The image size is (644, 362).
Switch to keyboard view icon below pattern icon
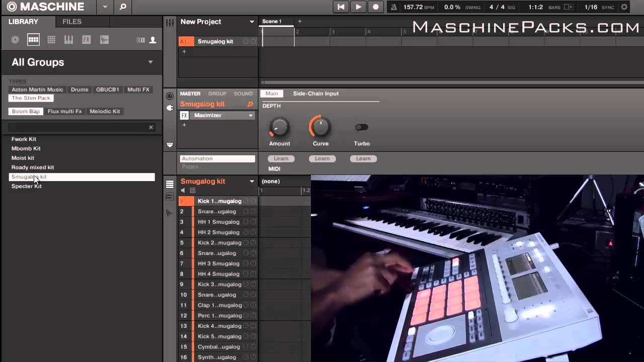170,197
